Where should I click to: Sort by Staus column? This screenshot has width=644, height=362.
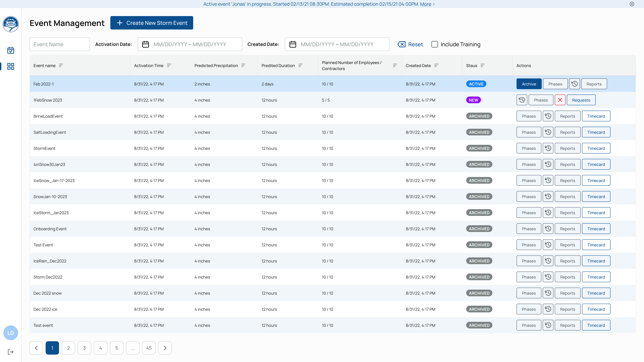pos(483,65)
